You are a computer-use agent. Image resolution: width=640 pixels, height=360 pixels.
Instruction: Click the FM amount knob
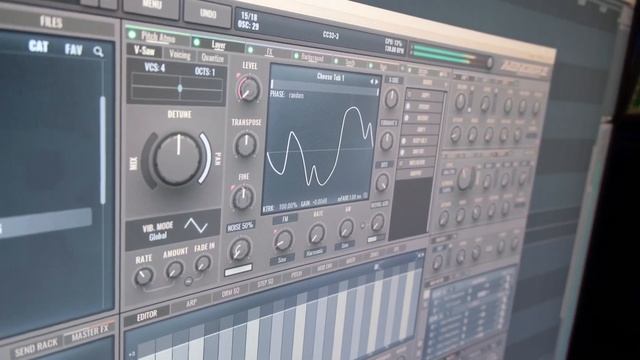click(x=283, y=240)
